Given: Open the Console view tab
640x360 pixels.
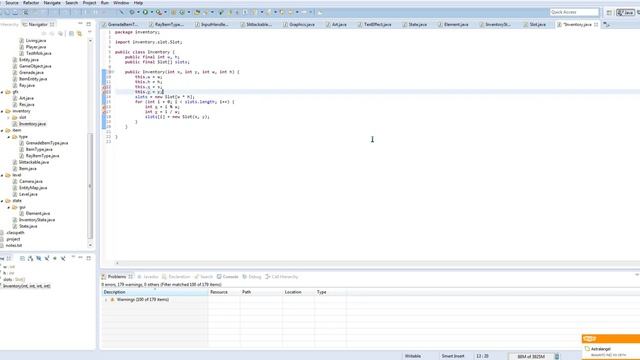Looking at the screenshot, I should pos(227,277).
